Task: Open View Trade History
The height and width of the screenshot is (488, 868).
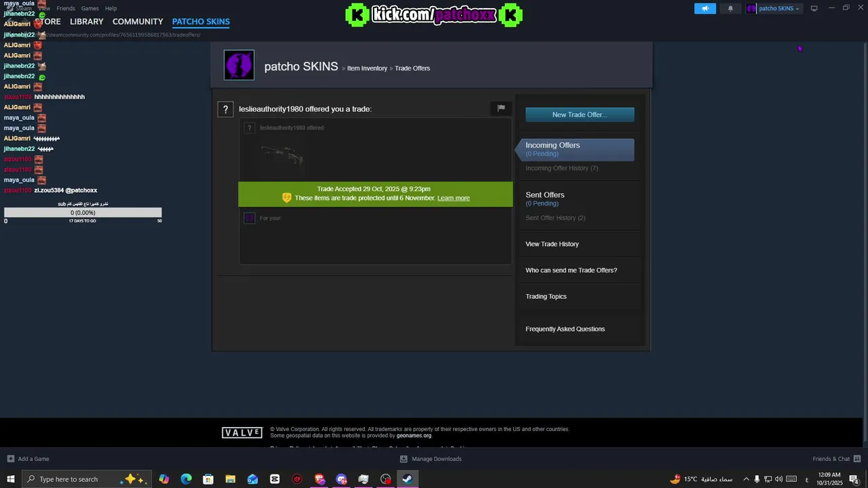Action: 552,244
